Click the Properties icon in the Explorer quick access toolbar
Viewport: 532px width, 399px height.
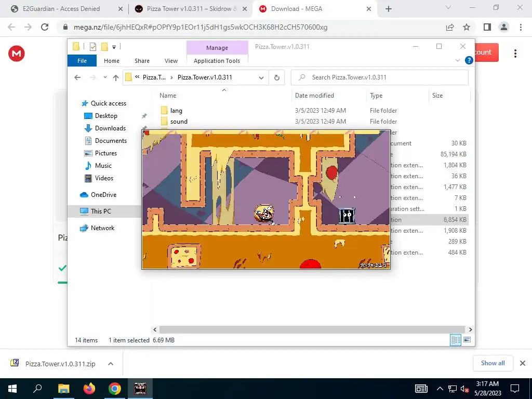coord(93,47)
